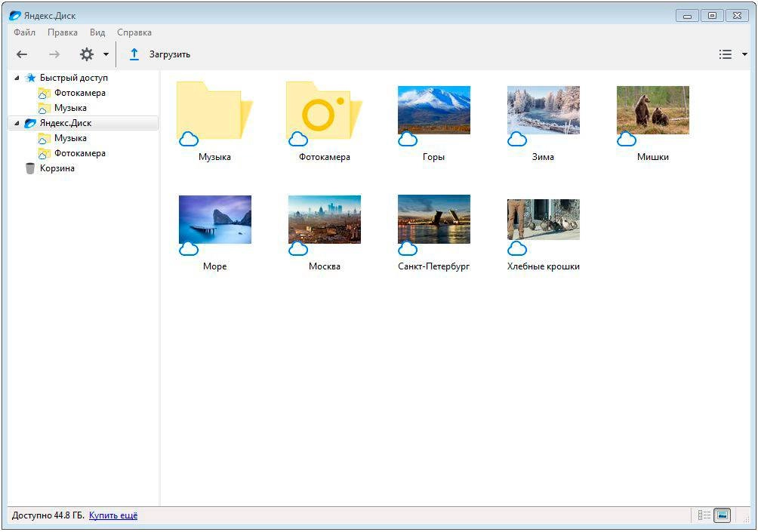Screen dimensions: 758x532
Task: Click cloud icon below Хлебные крошки image
Action: (x=517, y=248)
